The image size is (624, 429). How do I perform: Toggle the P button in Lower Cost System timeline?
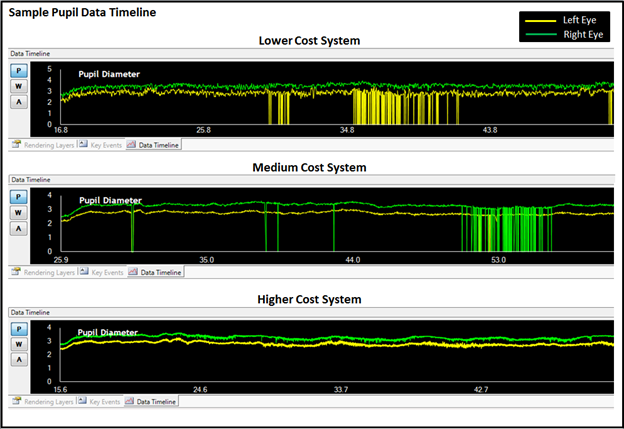[19, 71]
